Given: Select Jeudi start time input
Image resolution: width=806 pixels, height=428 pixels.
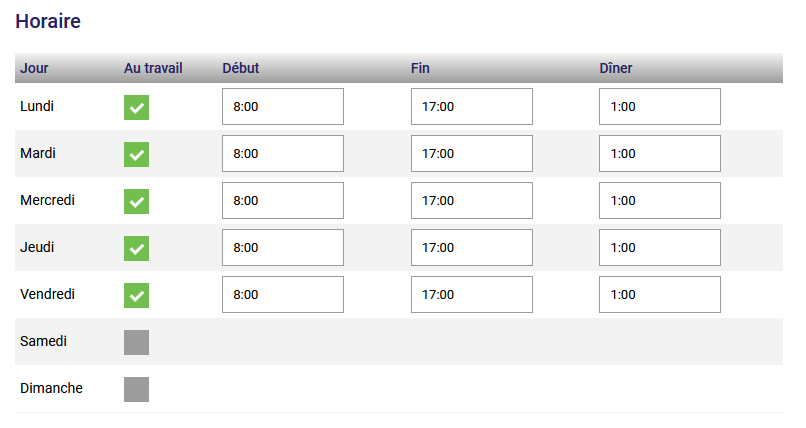Looking at the screenshot, I should click(282, 248).
